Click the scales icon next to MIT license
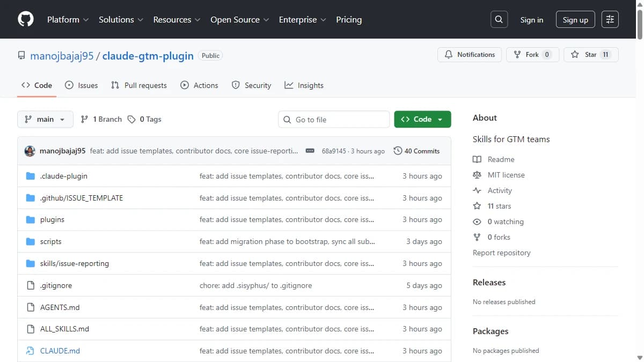The width and height of the screenshot is (644, 362). point(477,175)
